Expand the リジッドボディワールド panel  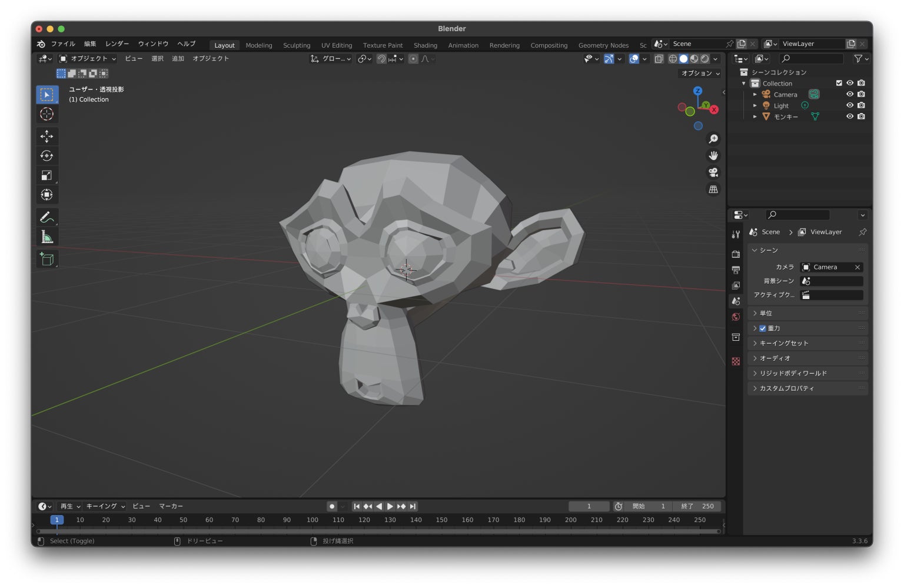point(793,373)
